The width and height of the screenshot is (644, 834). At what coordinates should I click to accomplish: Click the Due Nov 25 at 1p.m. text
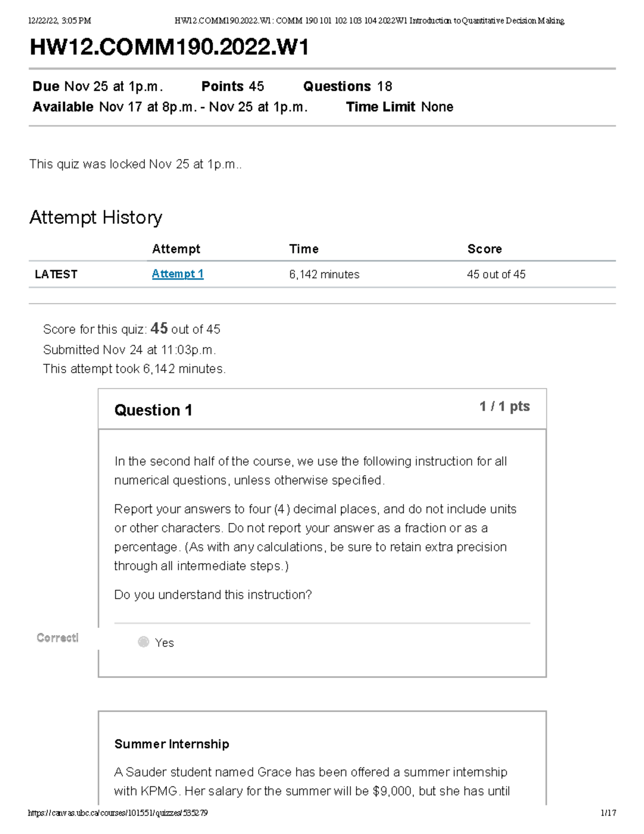click(x=98, y=86)
